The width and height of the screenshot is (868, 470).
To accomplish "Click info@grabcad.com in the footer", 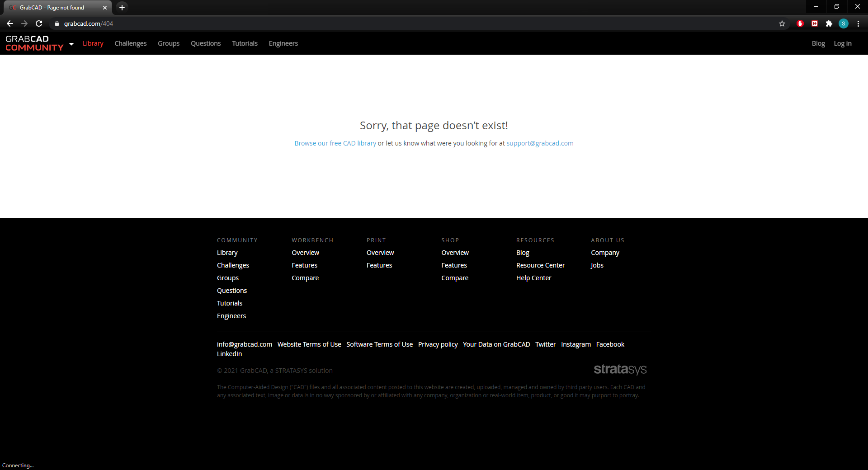I will pyautogui.click(x=245, y=344).
